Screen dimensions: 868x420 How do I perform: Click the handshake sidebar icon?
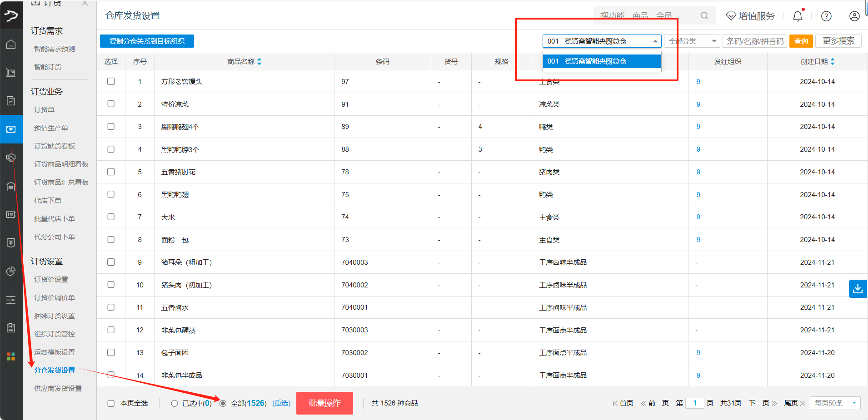coord(11,158)
